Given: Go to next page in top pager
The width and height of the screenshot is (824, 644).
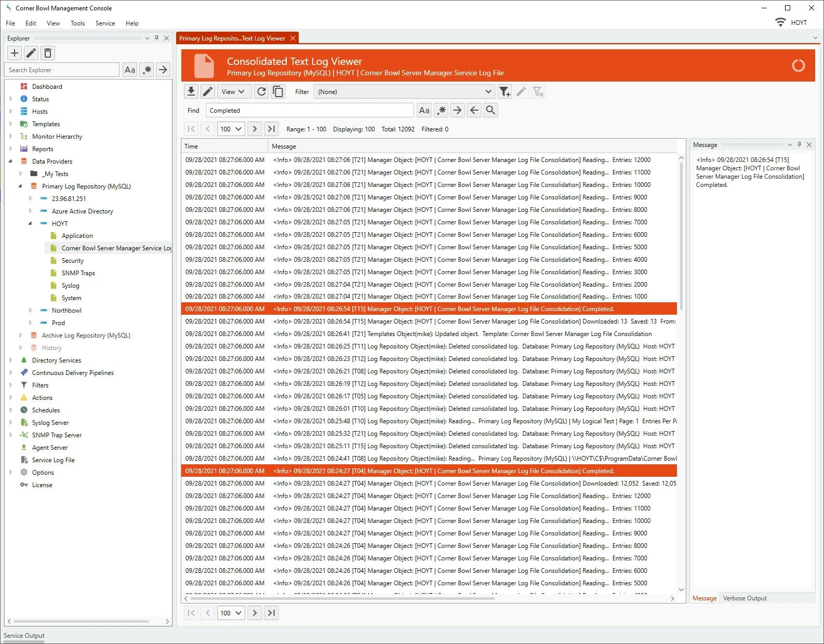Looking at the screenshot, I should [x=255, y=129].
